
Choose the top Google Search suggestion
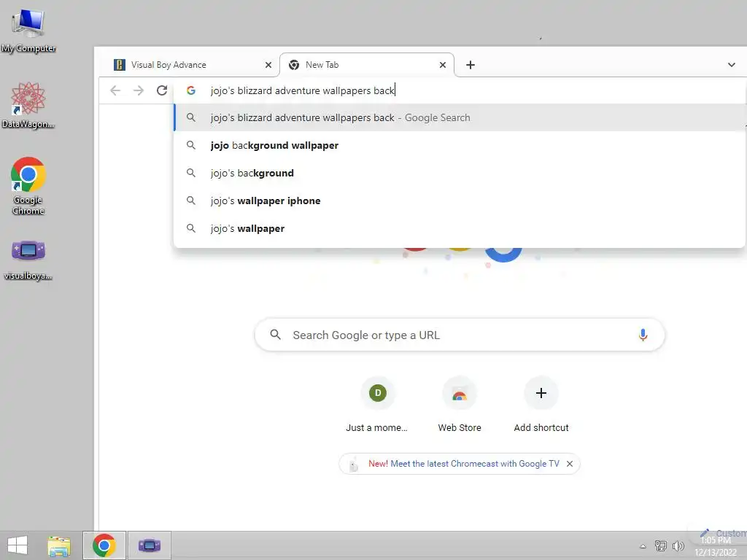point(460,117)
